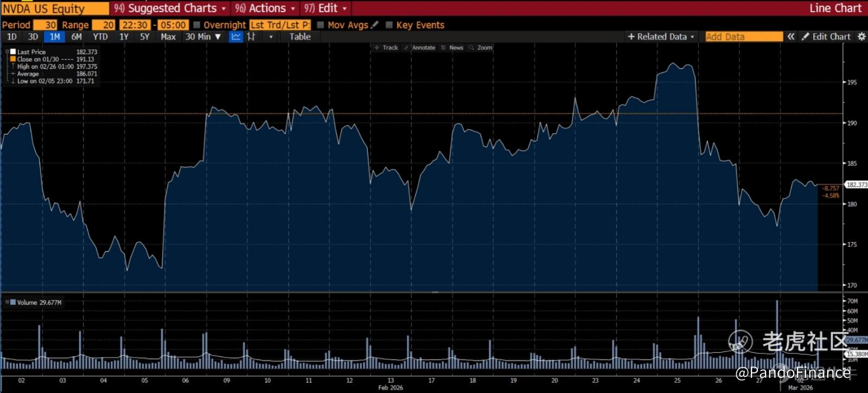The image size is (868, 393).
Task: Click the 15.380M volume average axis tag
Action: (857, 354)
